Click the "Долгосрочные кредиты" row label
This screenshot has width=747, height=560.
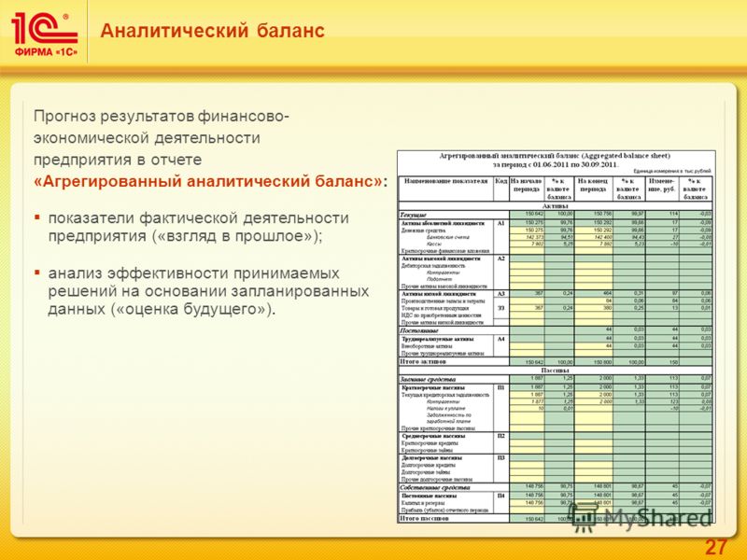[429, 465]
